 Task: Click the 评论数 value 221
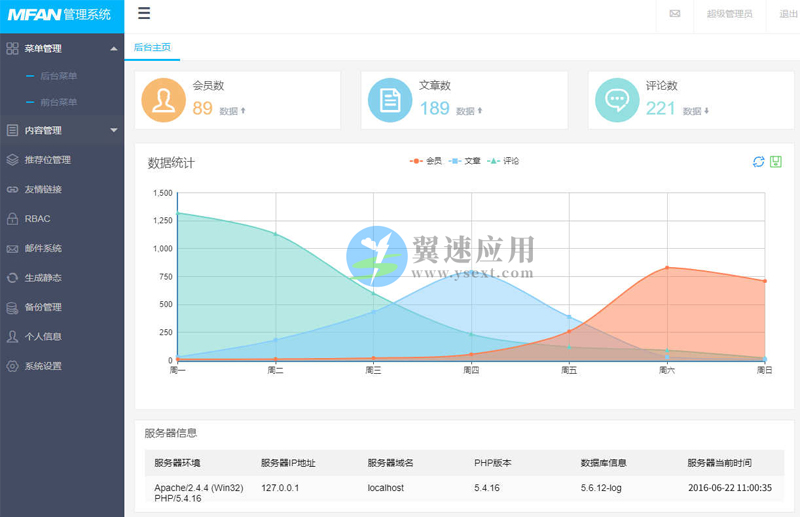(x=660, y=108)
